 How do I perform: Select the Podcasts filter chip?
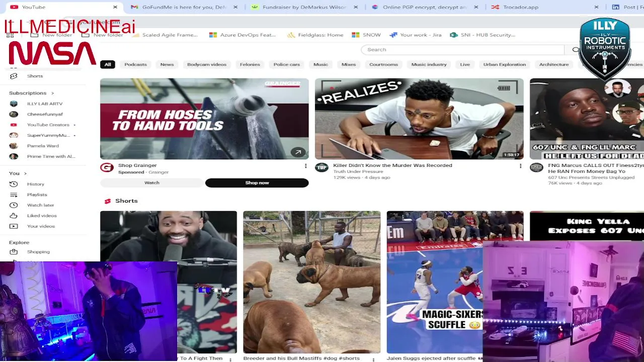pos(135,64)
